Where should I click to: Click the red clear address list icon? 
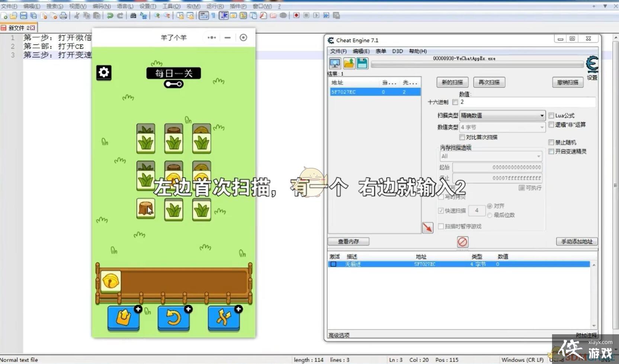pos(462,242)
